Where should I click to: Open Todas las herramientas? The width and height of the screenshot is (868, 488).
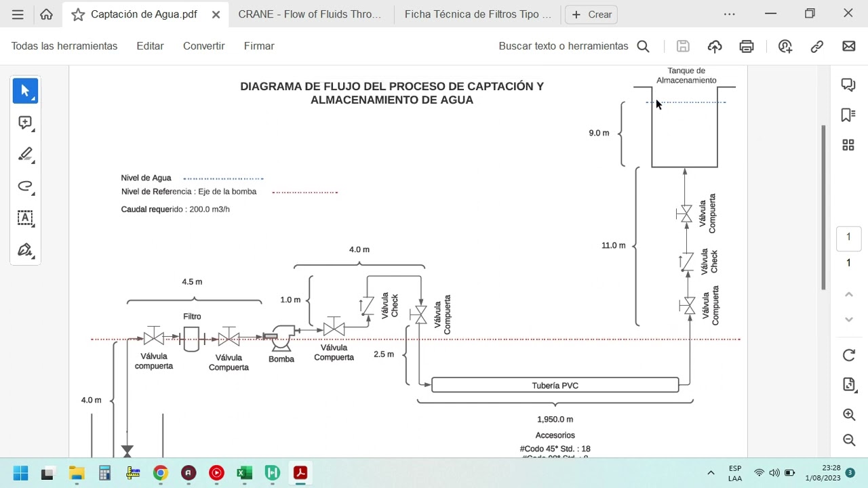(x=64, y=46)
